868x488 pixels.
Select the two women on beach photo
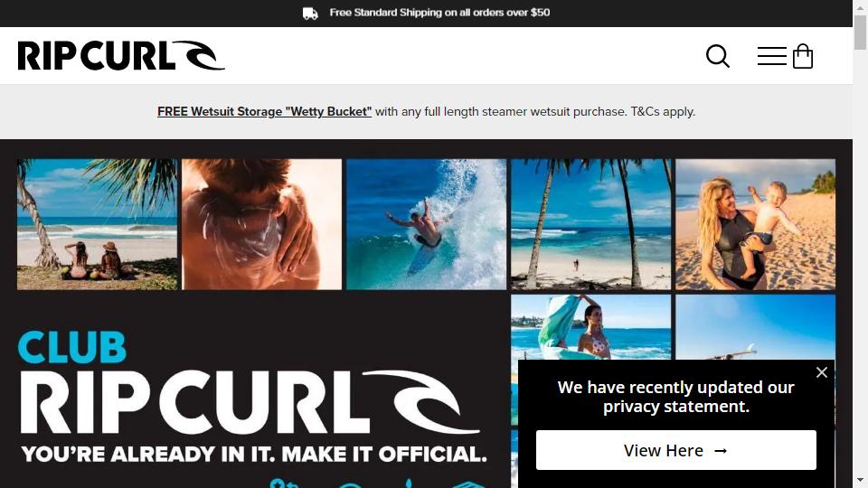tap(98, 224)
